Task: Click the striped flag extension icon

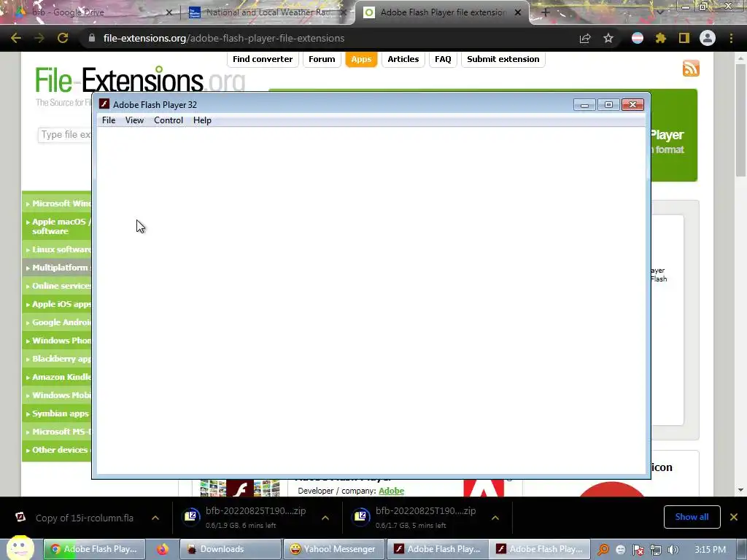Action: [x=638, y=38]
